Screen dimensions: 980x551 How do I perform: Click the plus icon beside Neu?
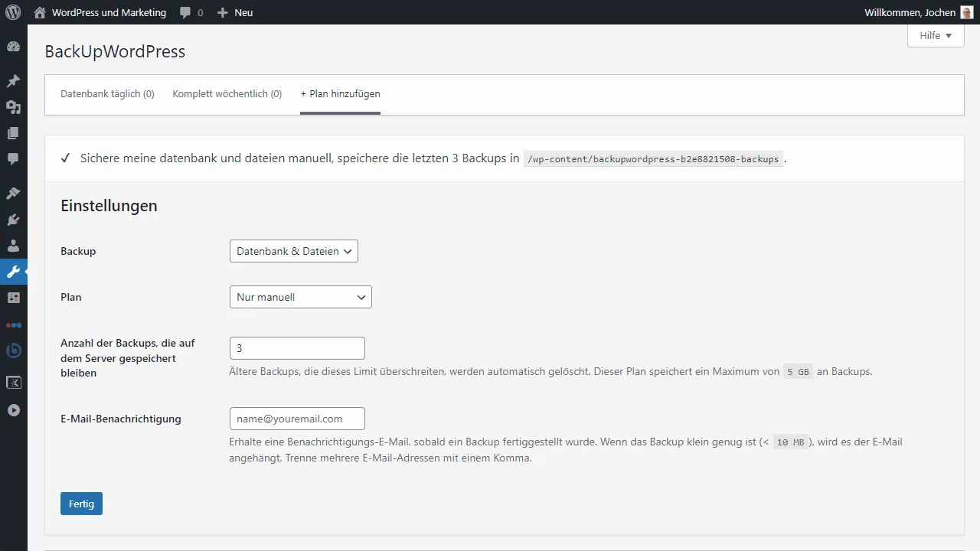(x=223, y=13)
